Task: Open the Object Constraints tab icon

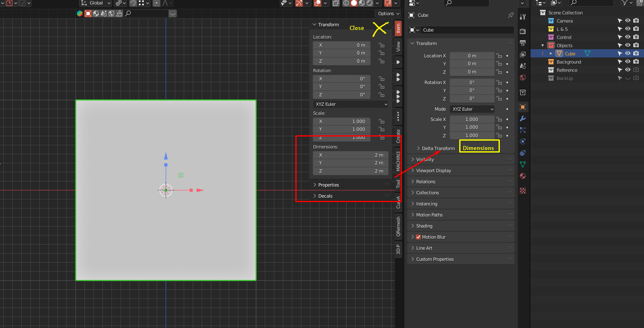Action: coord(523,153)
